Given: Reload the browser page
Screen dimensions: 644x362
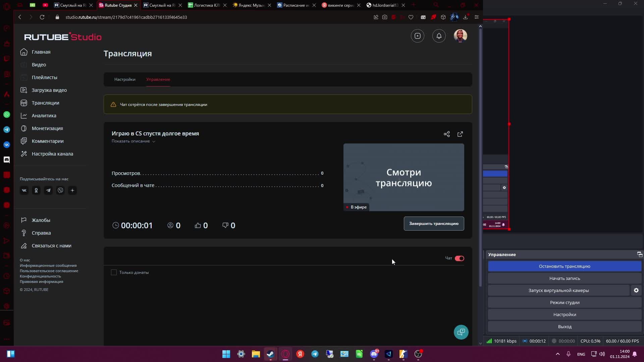Looking at the screenshot, I should click(x=42, y=17).
